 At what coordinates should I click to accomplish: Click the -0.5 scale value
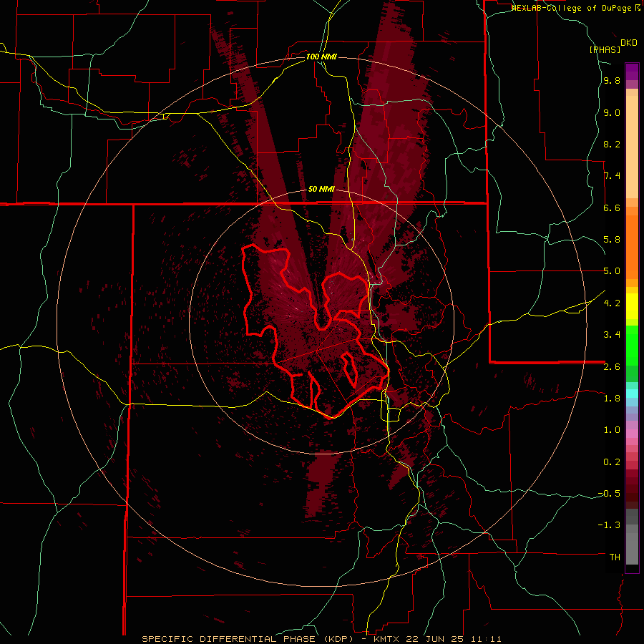point(609,494)
